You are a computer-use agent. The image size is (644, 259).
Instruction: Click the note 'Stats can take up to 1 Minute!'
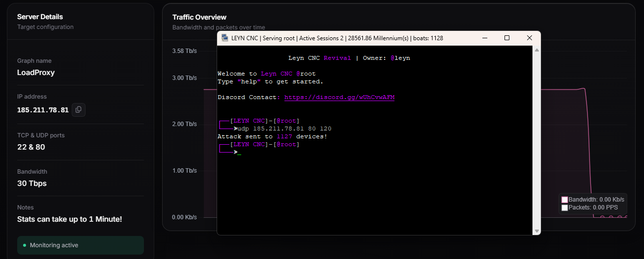point(69,219)
